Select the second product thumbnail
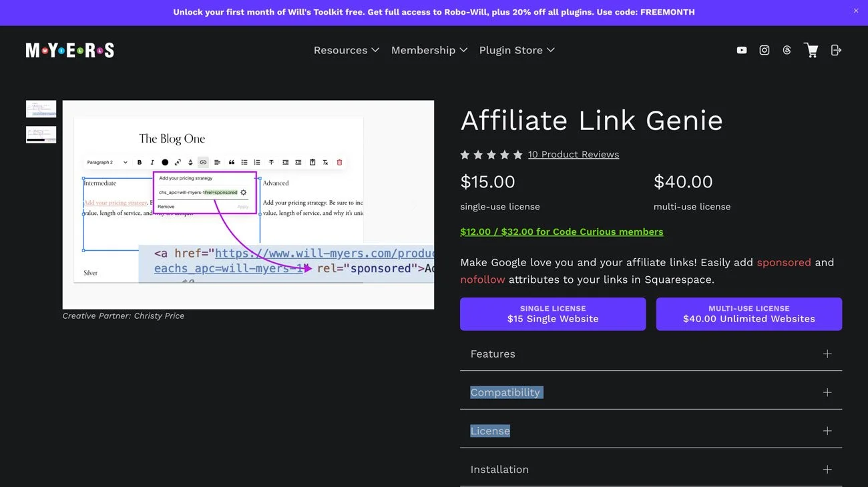Screen dimensions: 868x487 click(41, 135)
